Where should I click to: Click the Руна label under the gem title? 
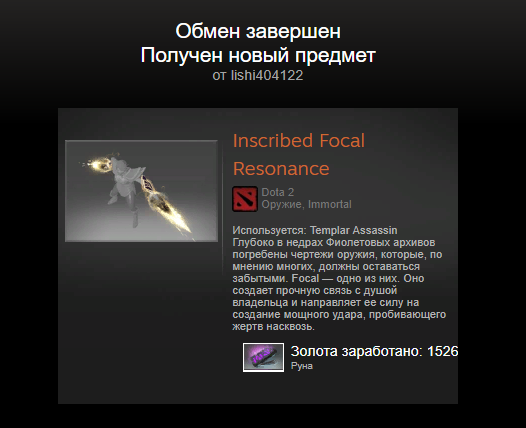pos(302,366)
